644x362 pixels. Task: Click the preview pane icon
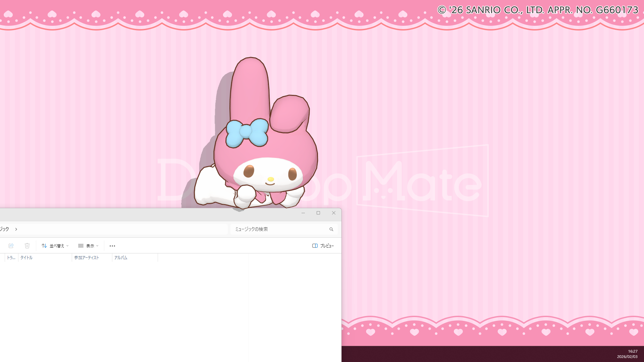[315, 246]
